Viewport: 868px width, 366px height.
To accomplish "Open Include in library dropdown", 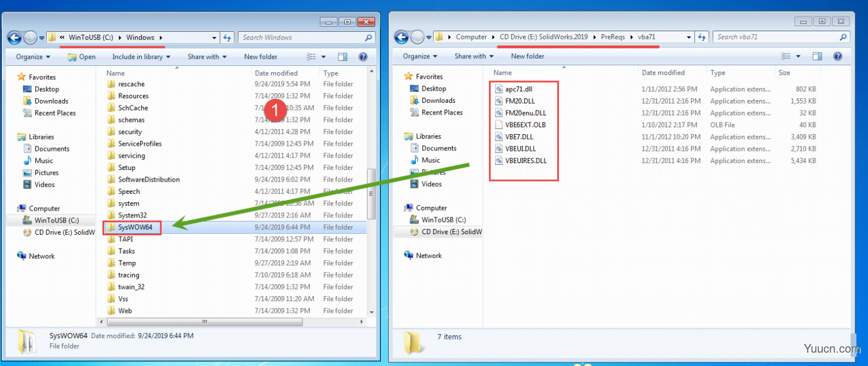I will tap(141, 57).
